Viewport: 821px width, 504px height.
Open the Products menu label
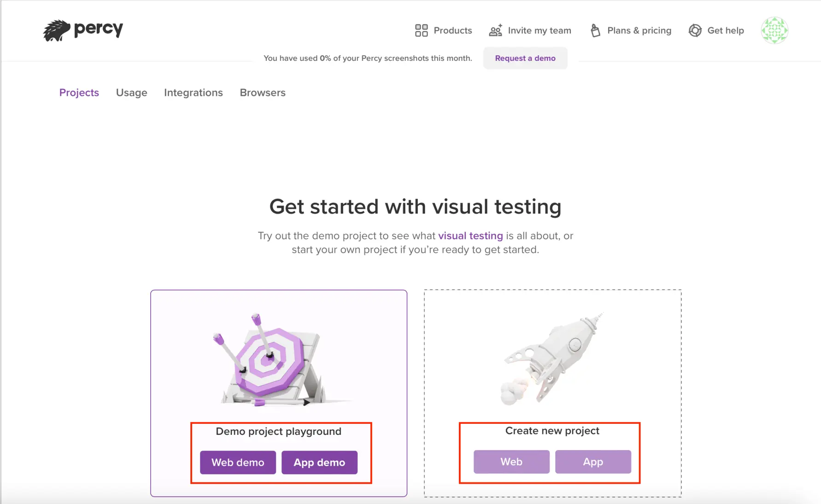coord(453,30)
